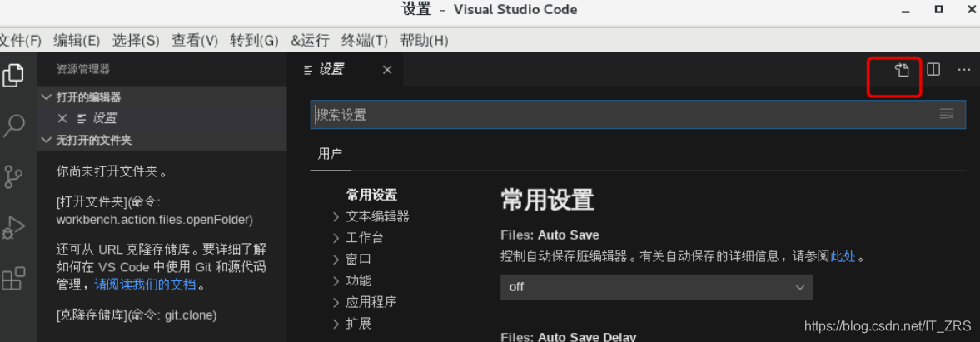Click the 常用设置 heading
This screenshot has width=980, height=342.
click(x=547, y=200)
